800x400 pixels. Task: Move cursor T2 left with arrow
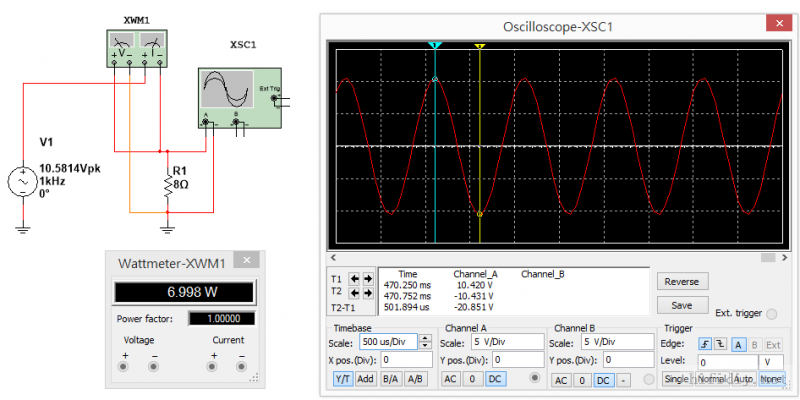pos(353,292)
